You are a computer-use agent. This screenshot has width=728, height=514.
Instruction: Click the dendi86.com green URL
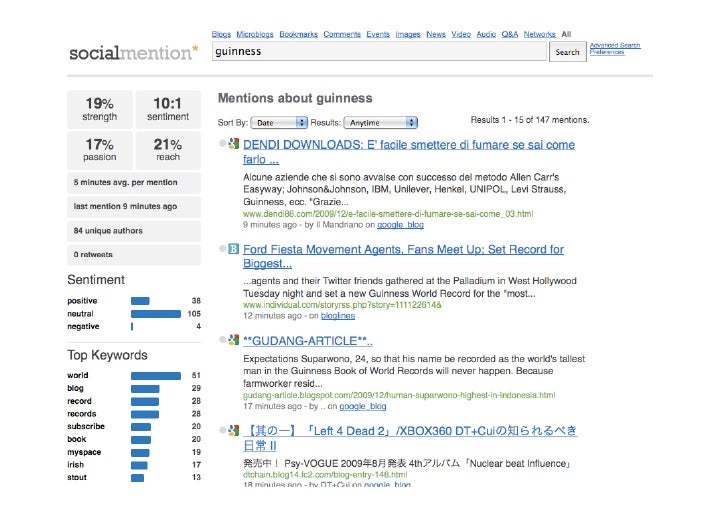click(388, 214)
